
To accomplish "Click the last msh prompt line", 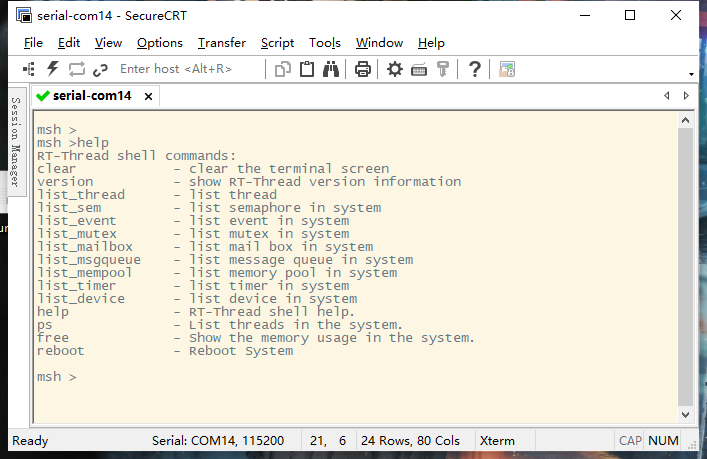I will point(57,376).
